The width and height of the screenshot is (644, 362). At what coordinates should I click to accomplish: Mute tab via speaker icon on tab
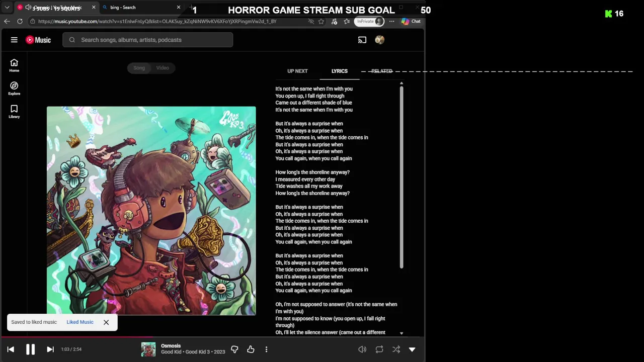click(x=28, y=8)
